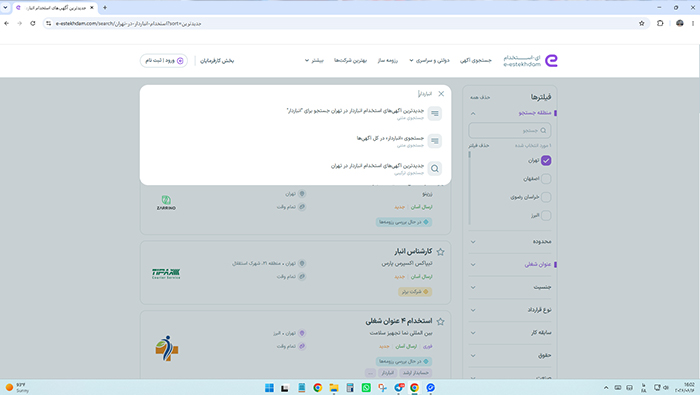Click the حسابدار ارشد tag
Screen dimensions: 700x395
(x=416, y=373)
